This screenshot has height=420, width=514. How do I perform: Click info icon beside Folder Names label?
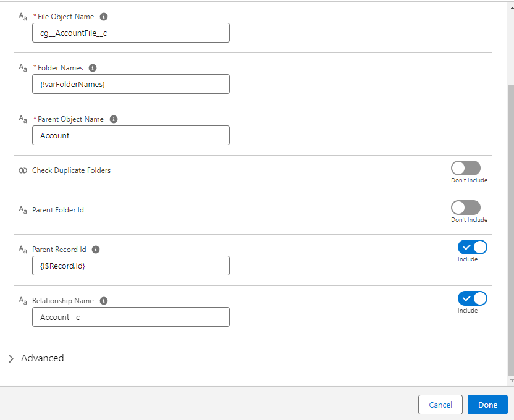pos(93,68)
